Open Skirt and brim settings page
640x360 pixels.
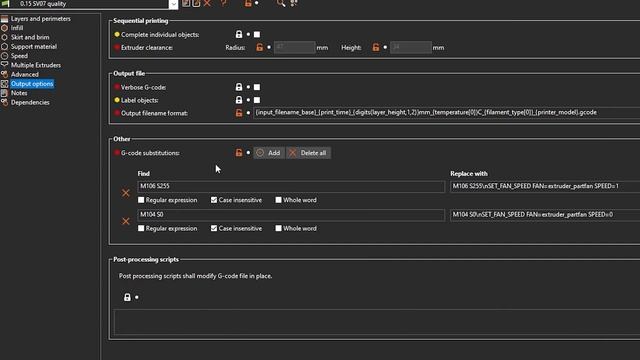tap(30, 37)
